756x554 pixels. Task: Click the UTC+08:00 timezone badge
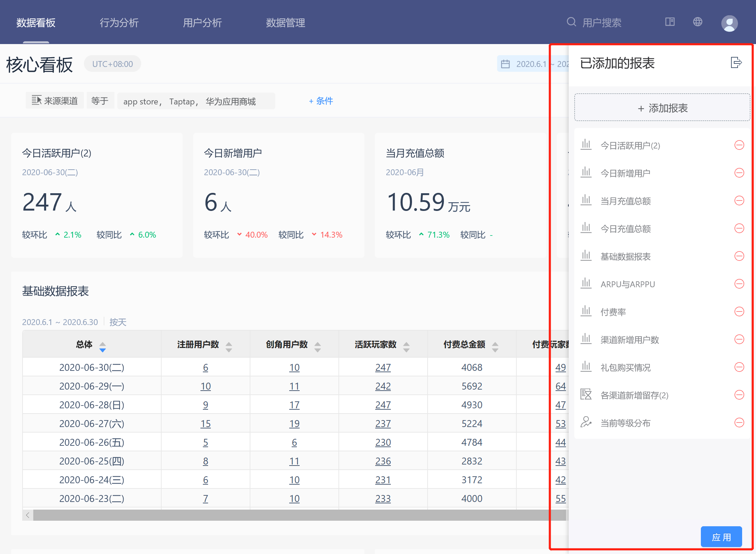point(112,64)
